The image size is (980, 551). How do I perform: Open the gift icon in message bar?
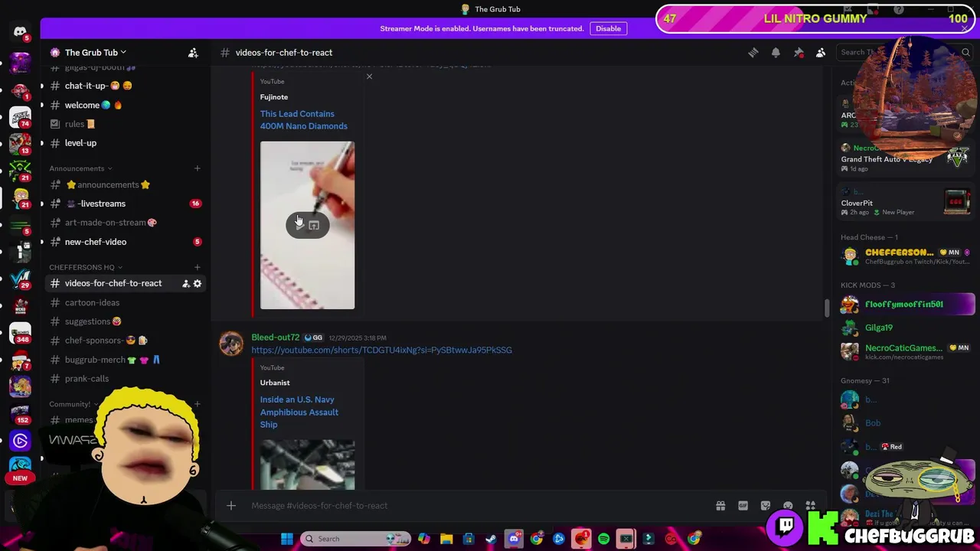720,506
